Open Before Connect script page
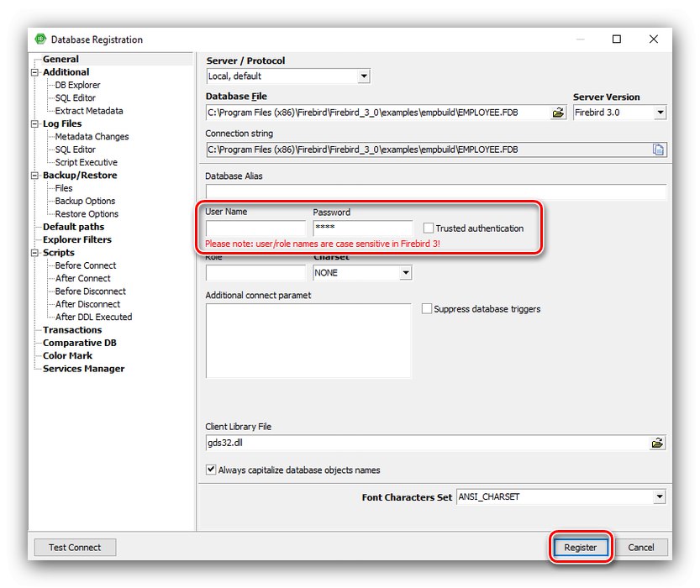Viewport: 700px width, 588px height. [x=85, y=265]
